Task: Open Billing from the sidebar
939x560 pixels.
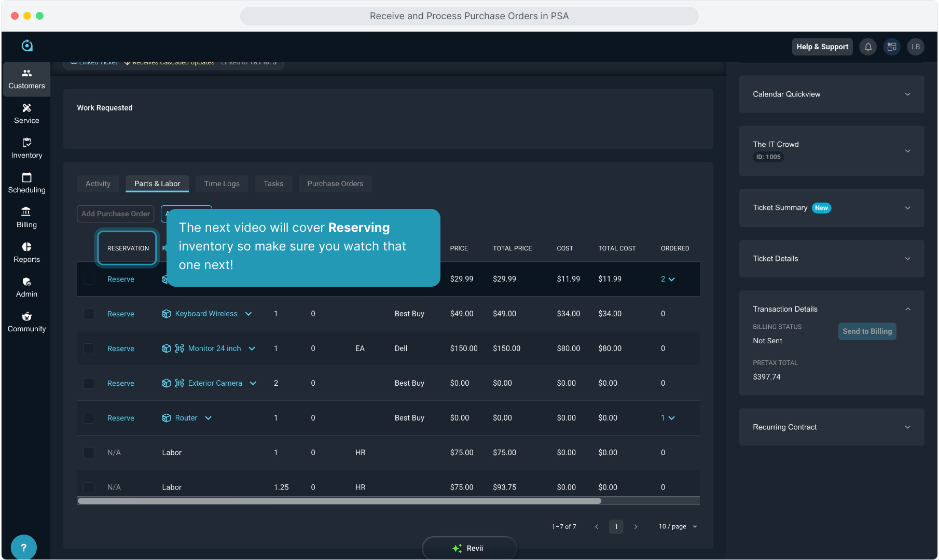Action: click(26, 218)
